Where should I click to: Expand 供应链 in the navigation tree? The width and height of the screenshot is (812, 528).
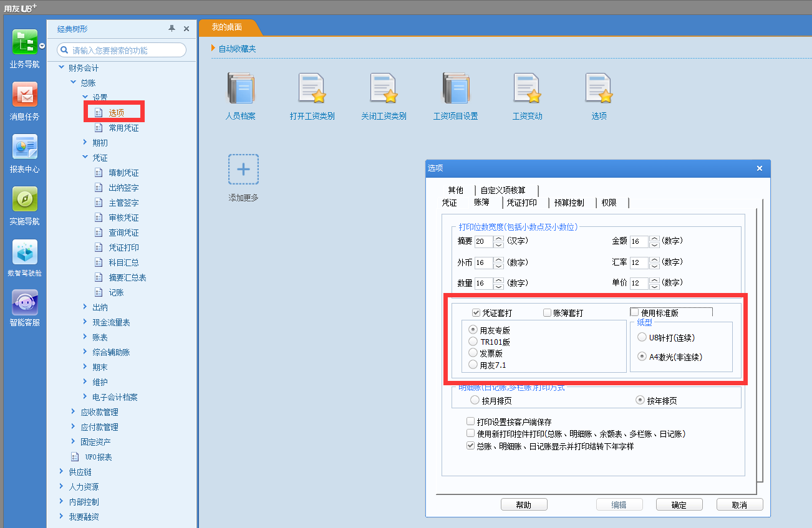click(61, 472)
